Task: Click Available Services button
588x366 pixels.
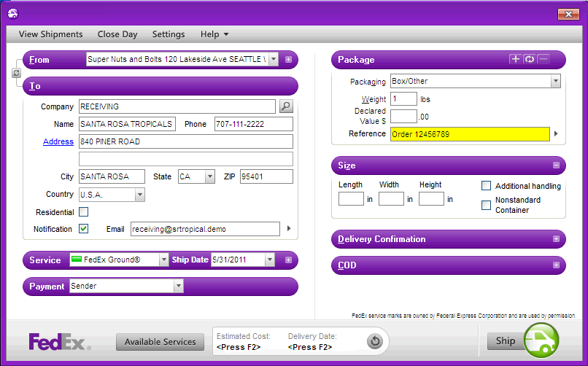Action: click(x=160, y=342)
